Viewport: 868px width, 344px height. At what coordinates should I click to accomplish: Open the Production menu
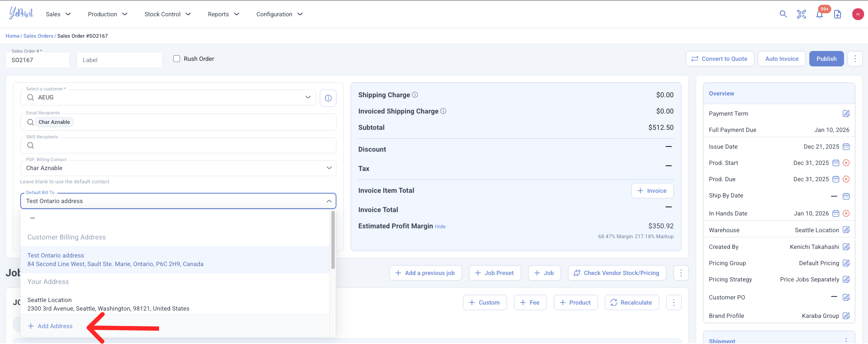pyautogui.click(x=107, y=14)
